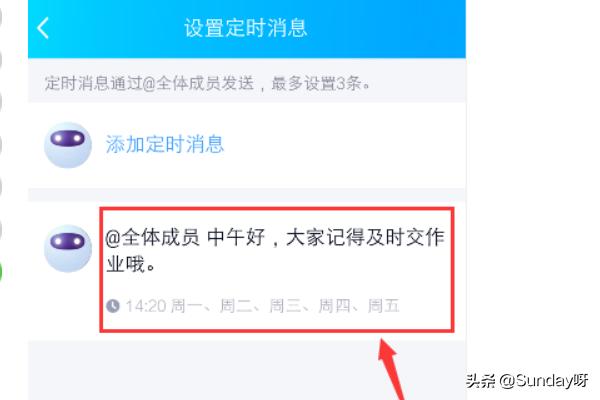
Task: Click 周三 in the repeat schedule
Action: (x=285, y=306)
